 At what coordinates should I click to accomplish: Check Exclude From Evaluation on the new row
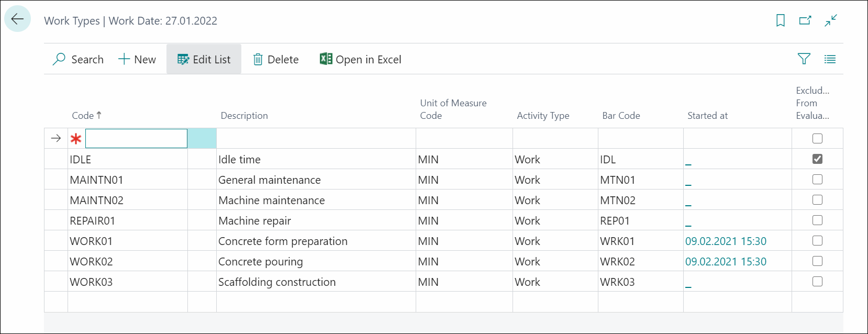click(817, 138)
